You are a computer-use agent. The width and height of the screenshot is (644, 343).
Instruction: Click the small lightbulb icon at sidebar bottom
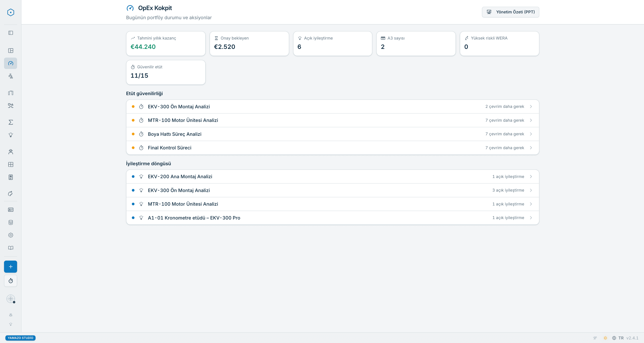(11, 324)
